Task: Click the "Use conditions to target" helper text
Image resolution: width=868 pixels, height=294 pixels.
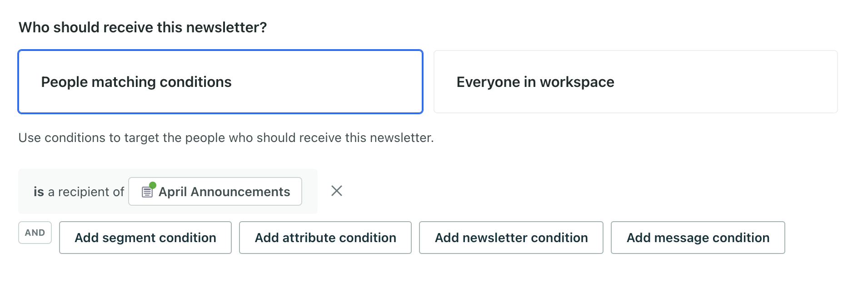Action: [x=226, y=137]
